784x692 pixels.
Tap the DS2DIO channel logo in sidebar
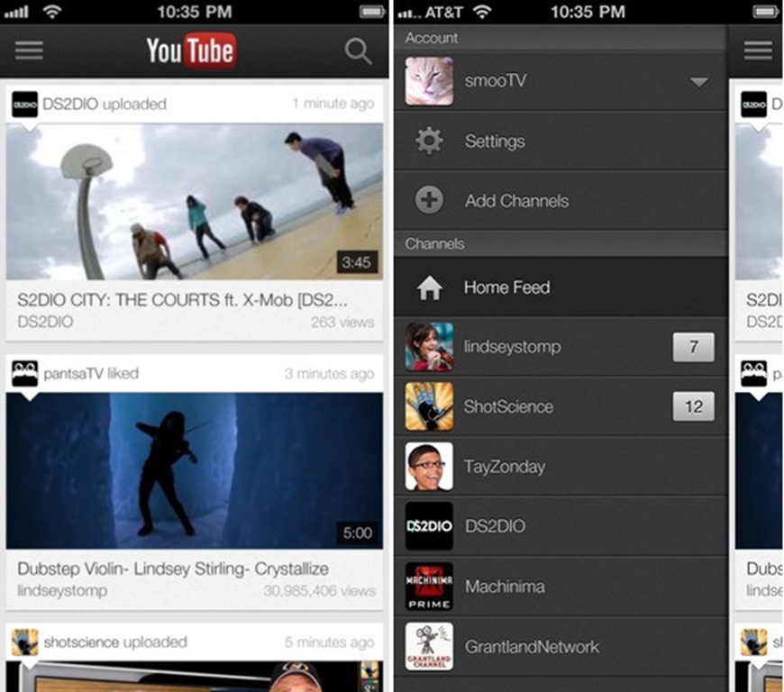[x=429, y=526]
